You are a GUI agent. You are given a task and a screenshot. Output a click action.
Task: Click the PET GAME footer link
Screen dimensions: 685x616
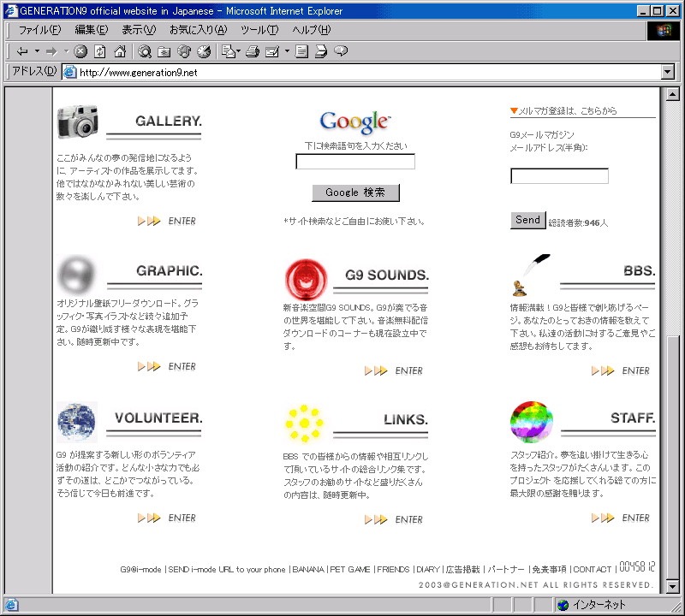pos(350,569)
